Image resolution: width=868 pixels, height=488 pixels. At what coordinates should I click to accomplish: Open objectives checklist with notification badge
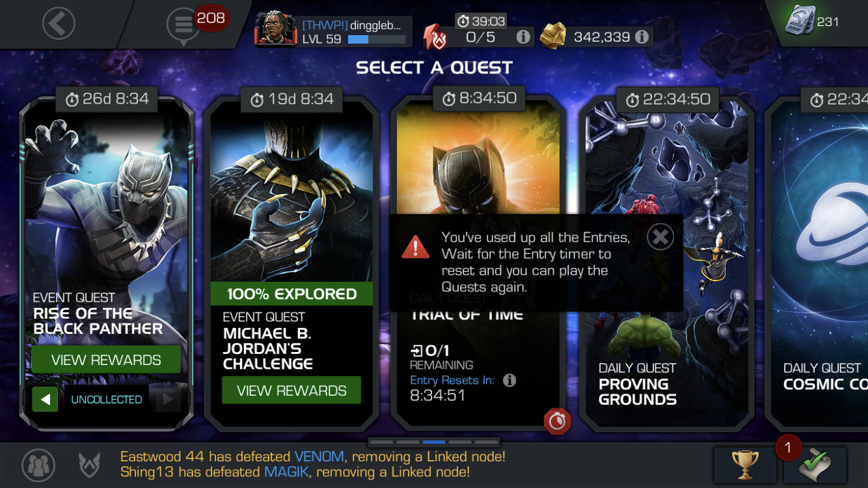click(x=815, y=465)
